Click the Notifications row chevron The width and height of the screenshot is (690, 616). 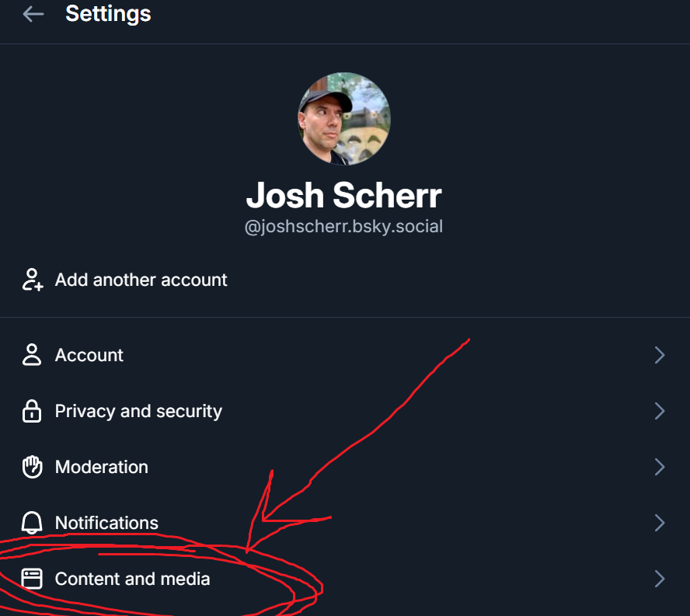pos(660,523)
